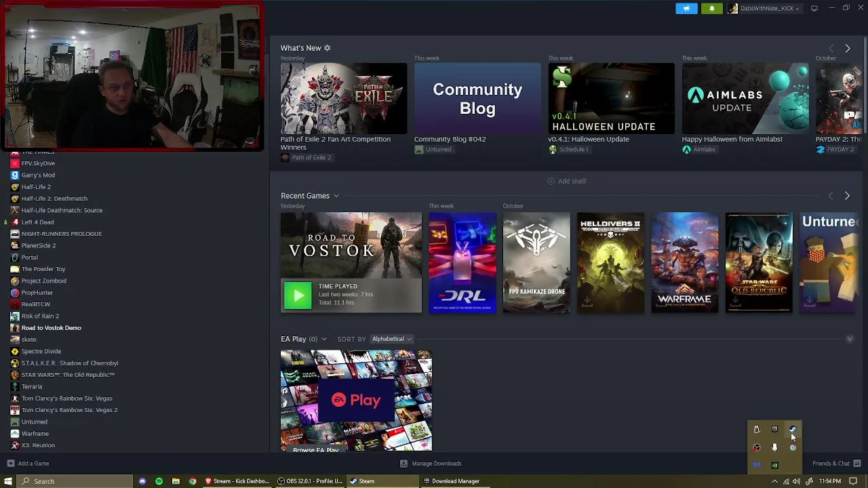Collapse the EA Play shelf chevron
The width and height of the screenshot is (868, 488).
point(849,339)
